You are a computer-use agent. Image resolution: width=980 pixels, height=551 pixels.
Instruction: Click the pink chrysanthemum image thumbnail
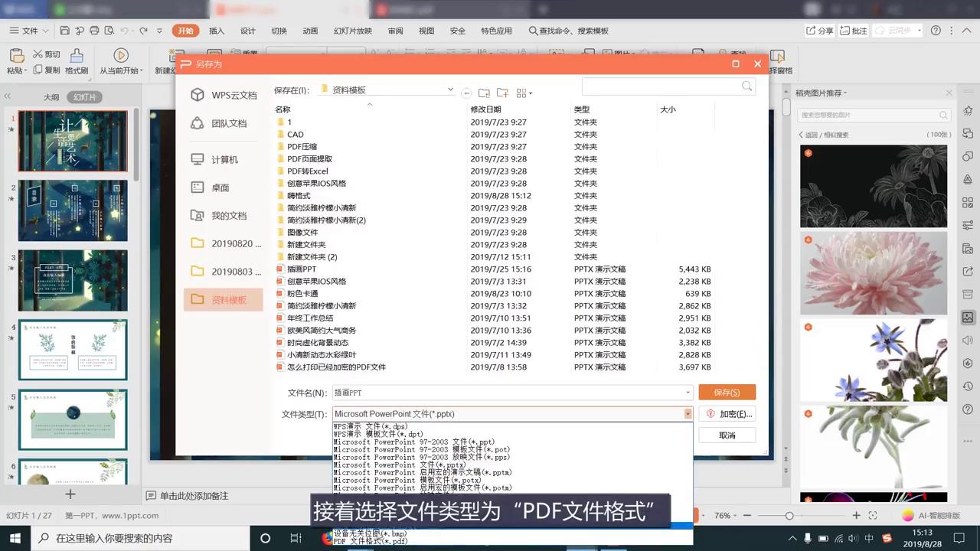coord(874,273)
